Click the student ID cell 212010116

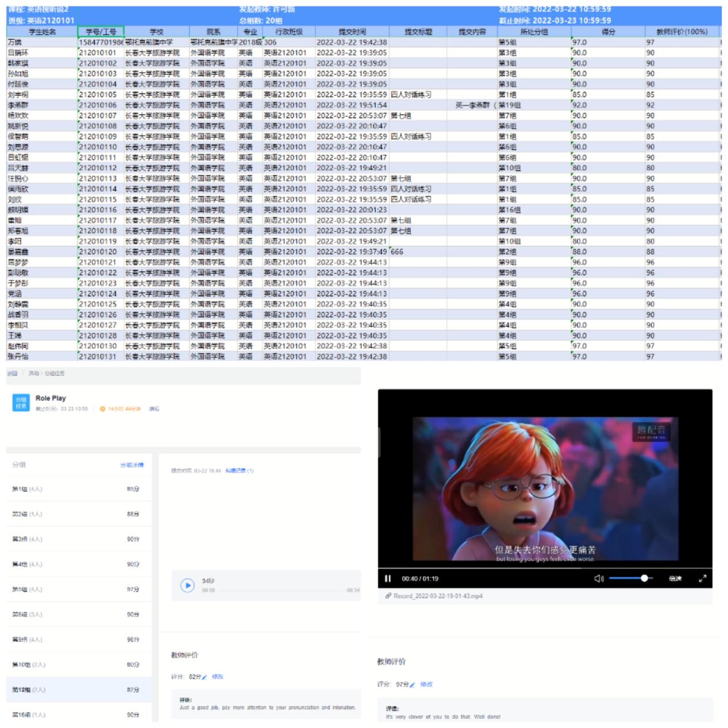click(x=101, y=210)
